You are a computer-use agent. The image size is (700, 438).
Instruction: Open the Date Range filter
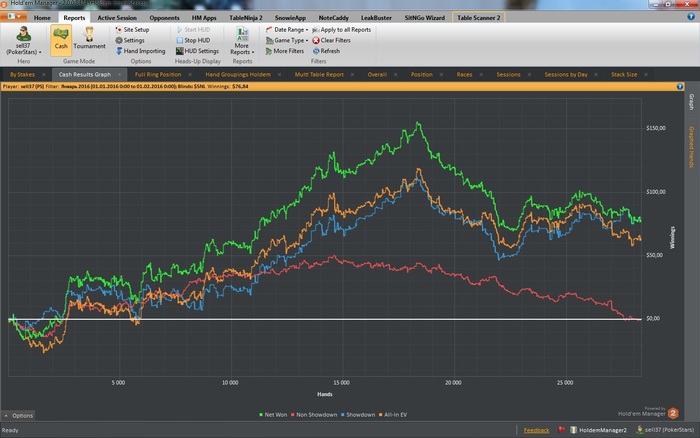click(287, 29)
